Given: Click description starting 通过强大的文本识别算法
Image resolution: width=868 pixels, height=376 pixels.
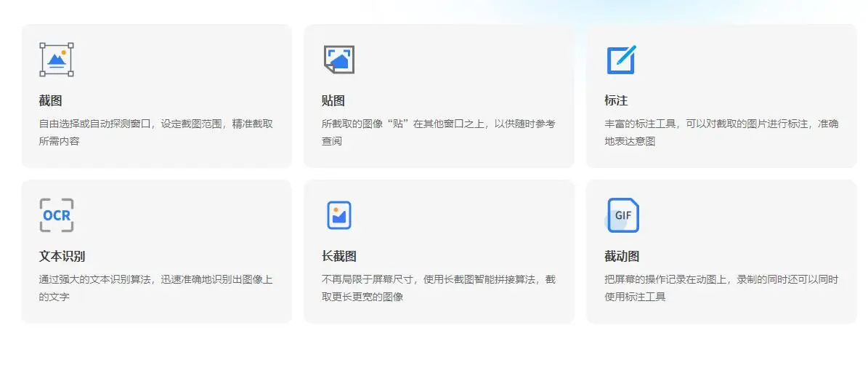Looking at the screenshot, I should coord(156,289).
